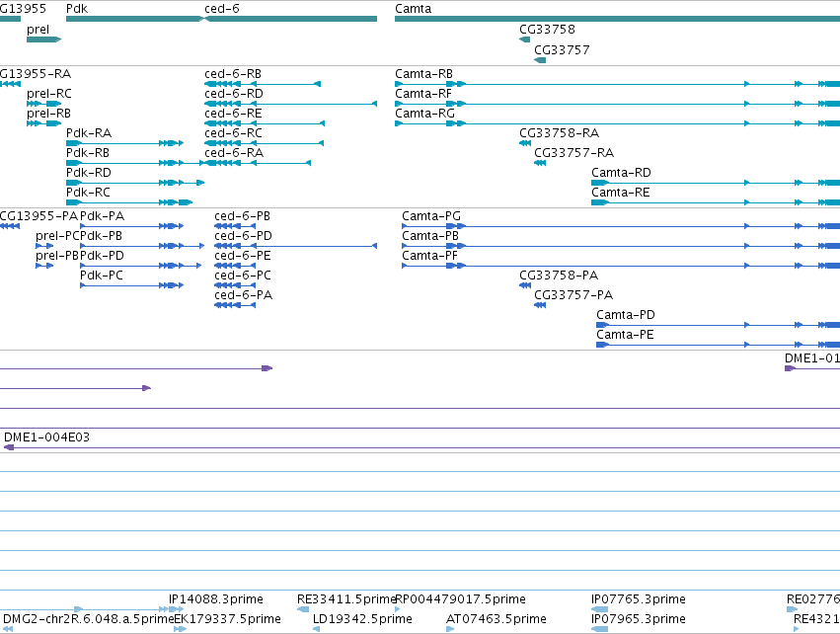
Task: Click the CG33757-RA transcript label
Action: click(x=574, y=153)
